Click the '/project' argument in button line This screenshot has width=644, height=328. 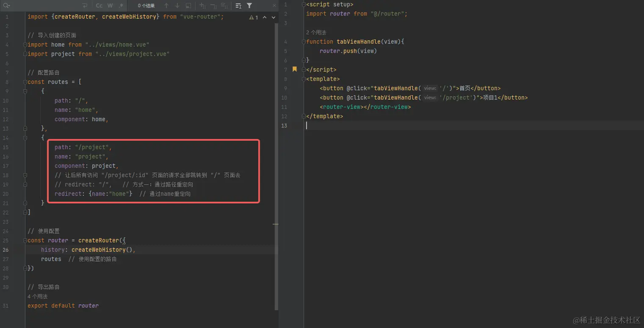tap(455, 97)
